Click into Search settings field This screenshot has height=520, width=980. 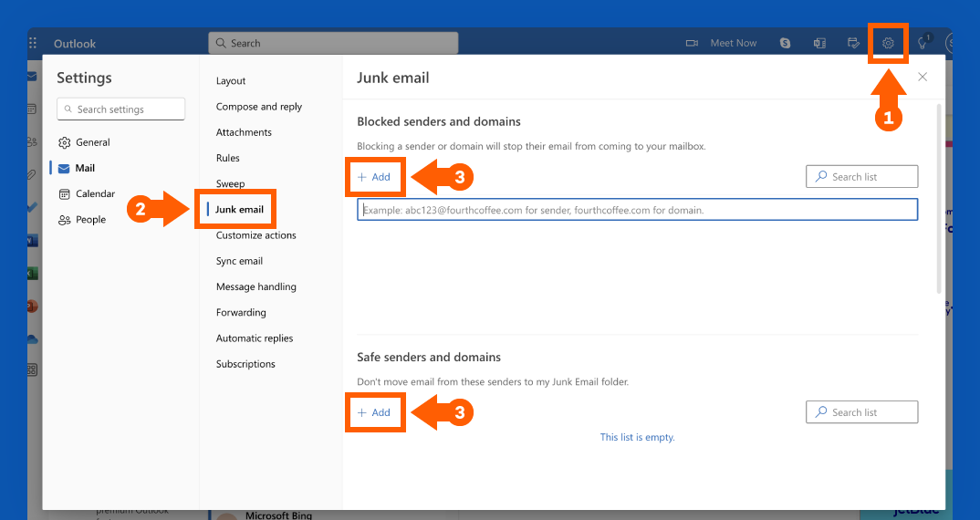[120, 109]
